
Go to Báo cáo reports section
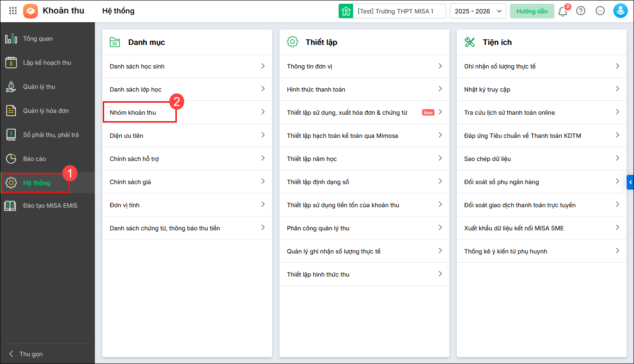point(35,159)
